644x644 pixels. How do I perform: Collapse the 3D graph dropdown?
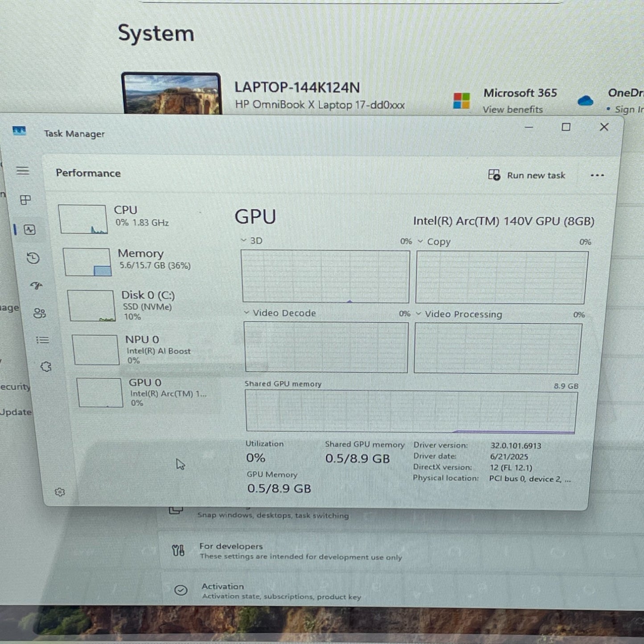pyautogui.click(x=243, y=240)
